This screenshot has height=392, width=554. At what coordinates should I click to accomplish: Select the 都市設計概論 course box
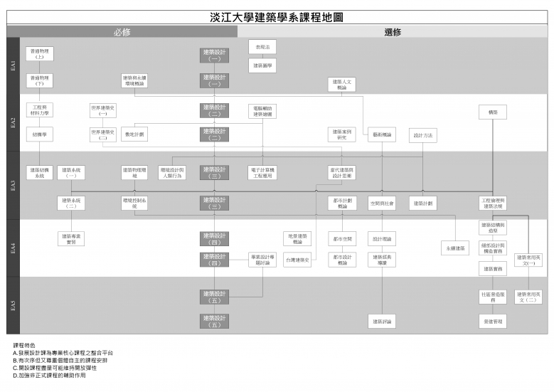point(342,260)
